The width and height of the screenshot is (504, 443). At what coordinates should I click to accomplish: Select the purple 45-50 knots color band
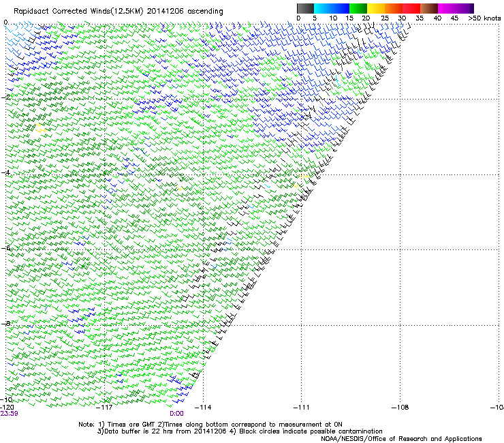pyautogui.click(x=464, y=8)
